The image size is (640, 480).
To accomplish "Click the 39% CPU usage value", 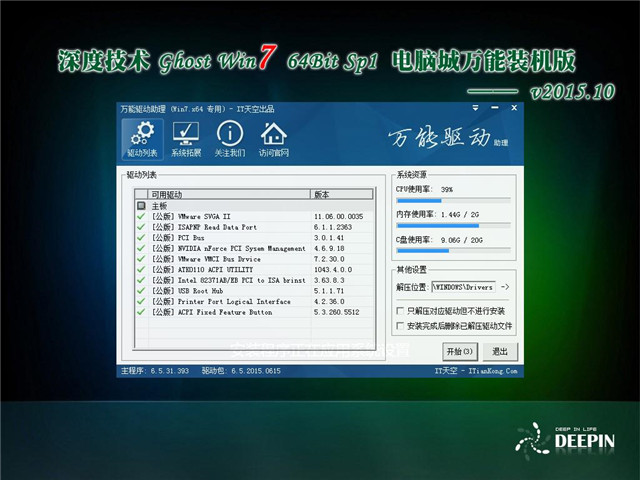I will (x=447, y=189).
